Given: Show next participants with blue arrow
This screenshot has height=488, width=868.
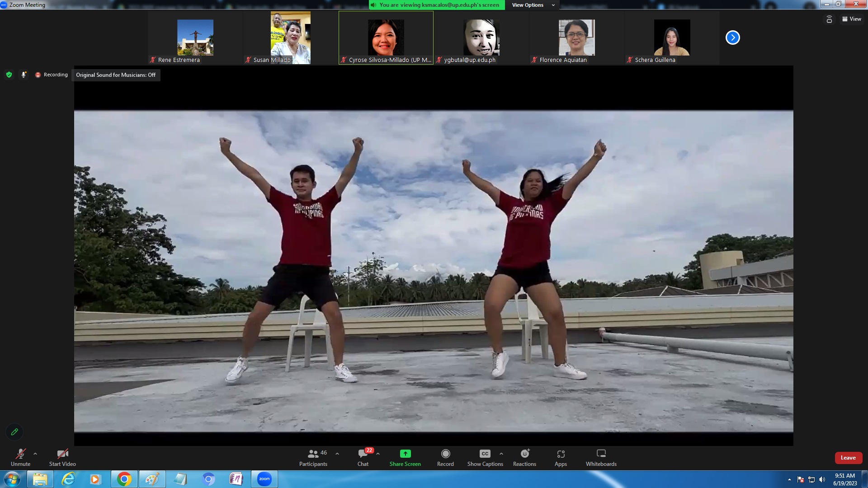Looking at the screenshot, I should [x=732, y=38].
